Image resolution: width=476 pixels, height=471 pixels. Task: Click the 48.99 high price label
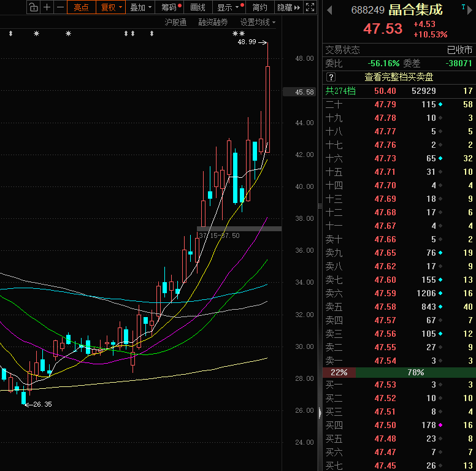pyautogui.click(x=247, y=42)
